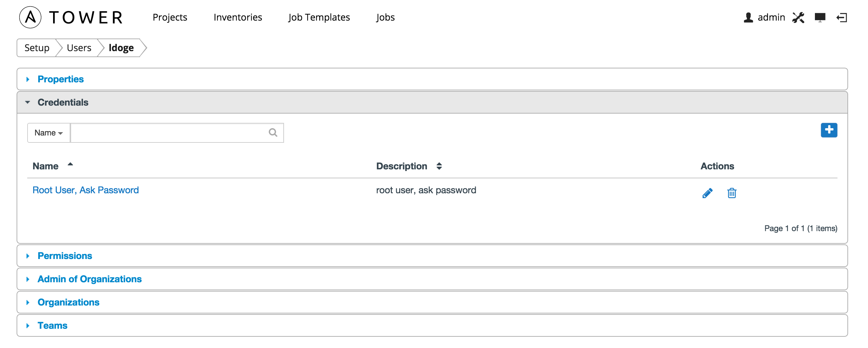Click the Ansible Tower logo icon
The width and height of the screenshot is (868, 348).
[x=30, y=17]
